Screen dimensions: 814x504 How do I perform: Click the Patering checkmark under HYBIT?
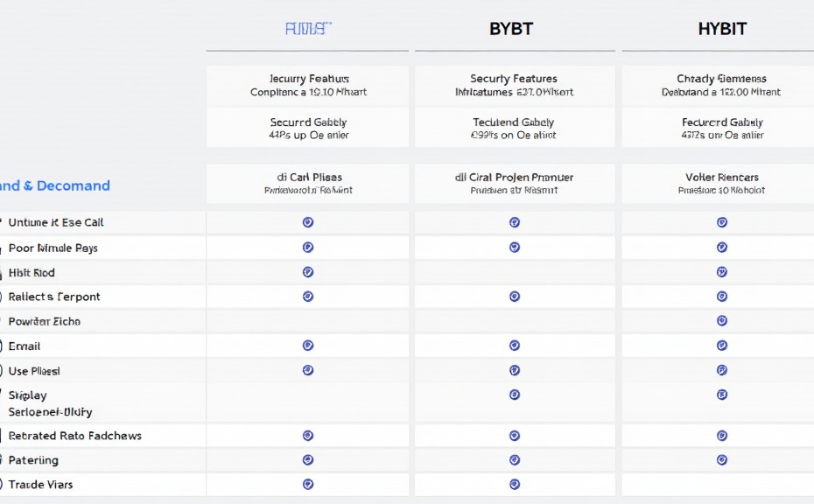tap(721, 459)
